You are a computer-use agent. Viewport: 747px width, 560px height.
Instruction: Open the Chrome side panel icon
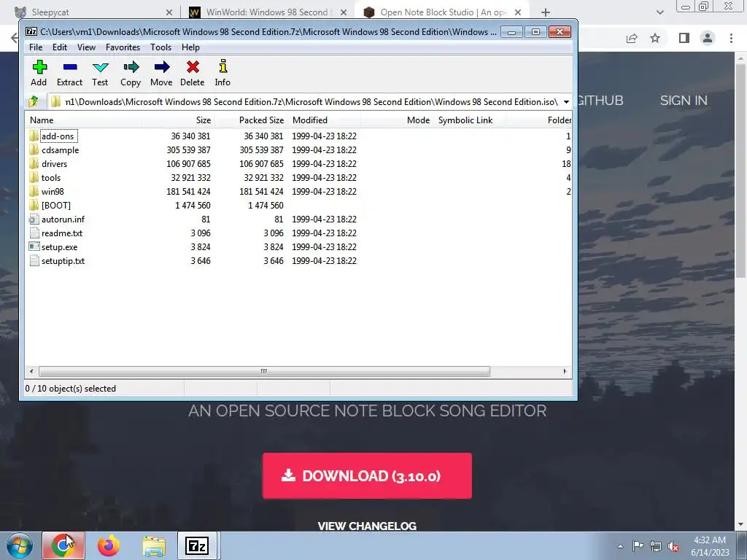tap(684, 38)
